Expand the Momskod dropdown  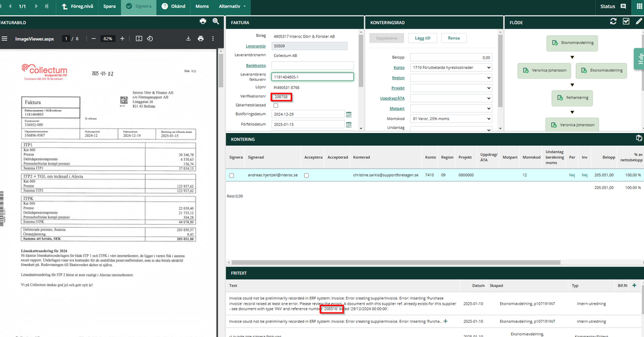pos(450,119)
